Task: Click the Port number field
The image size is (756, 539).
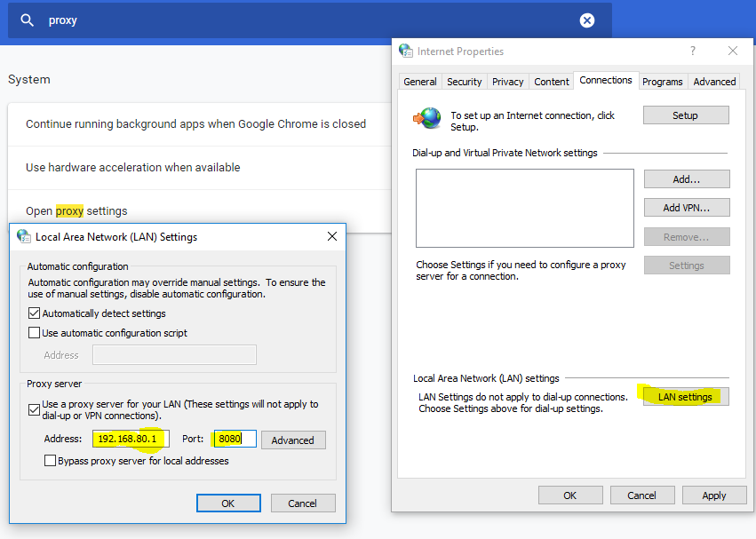Action: click(x=235, y=440)
